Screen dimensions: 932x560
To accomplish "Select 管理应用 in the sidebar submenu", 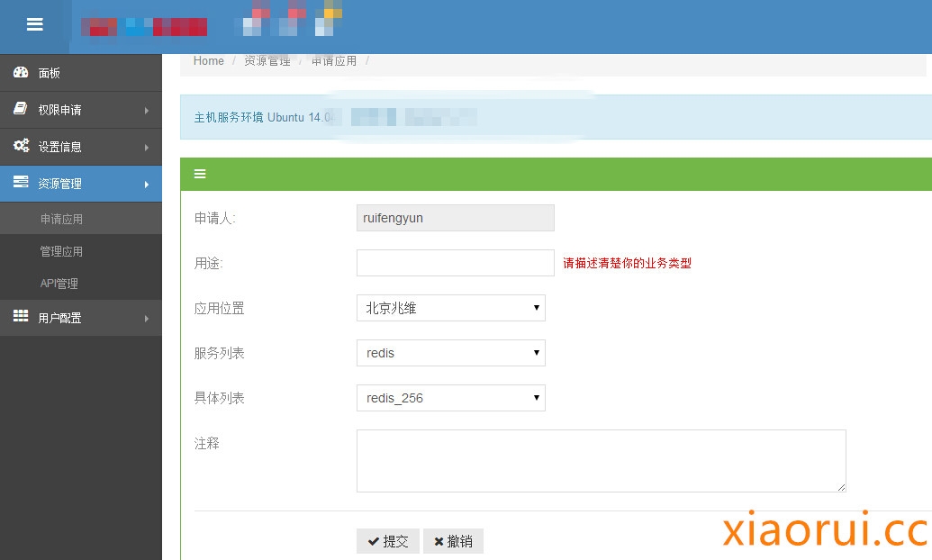I will [x=61, y=251].
